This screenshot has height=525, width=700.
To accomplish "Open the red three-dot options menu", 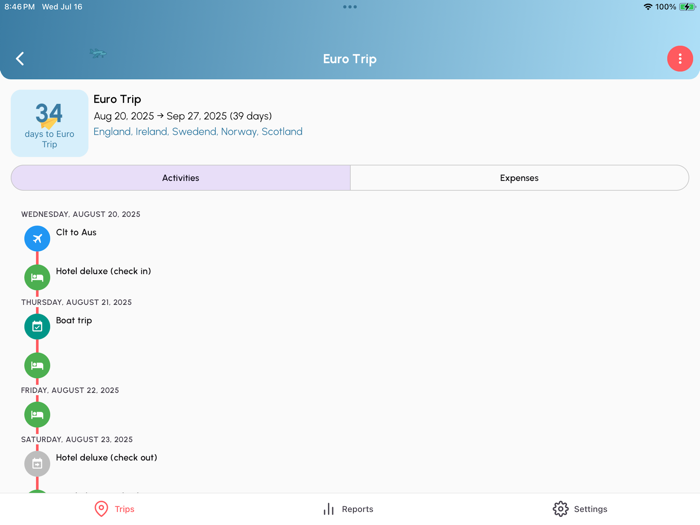I will 679,58.
